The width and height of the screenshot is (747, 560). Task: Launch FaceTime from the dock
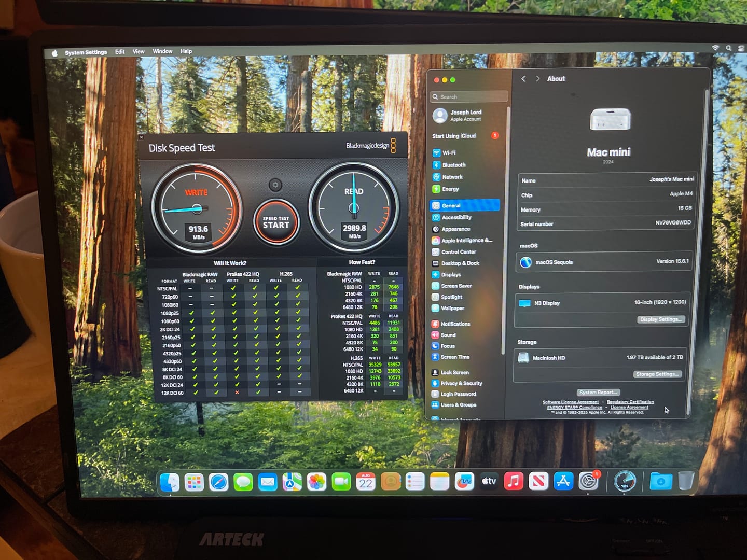341,482
